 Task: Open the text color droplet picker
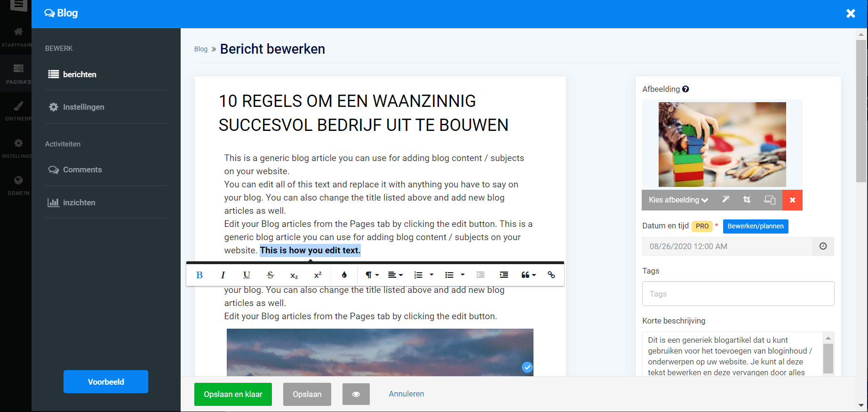click(x=344, y=275)
